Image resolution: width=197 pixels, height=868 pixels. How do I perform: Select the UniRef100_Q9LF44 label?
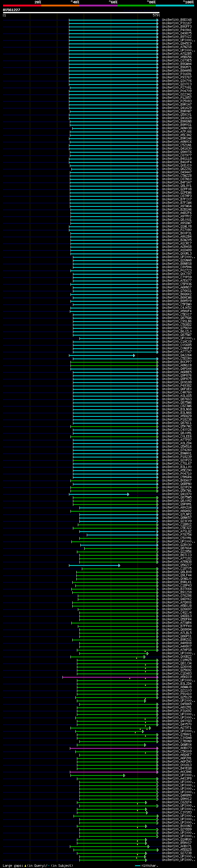[x=177, y=575]
